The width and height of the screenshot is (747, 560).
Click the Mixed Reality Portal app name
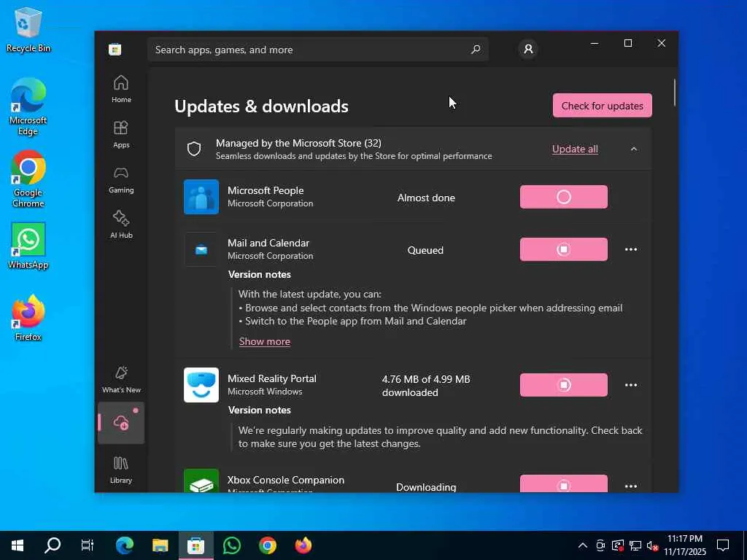(x=271, y=378)
